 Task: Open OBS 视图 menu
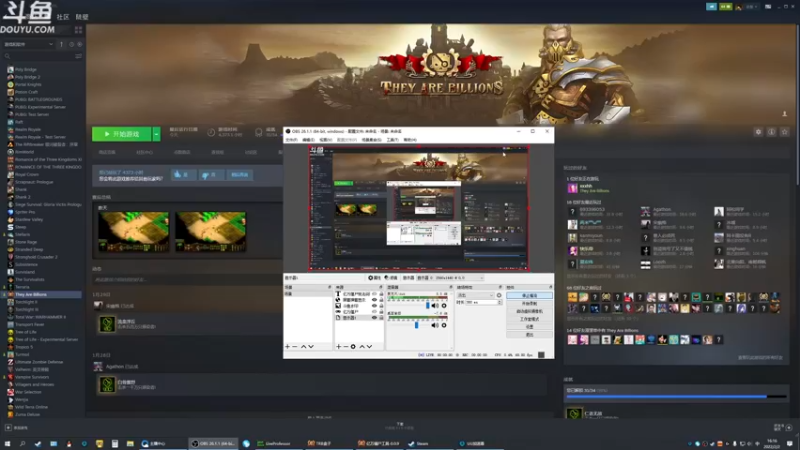pos(326,140)
